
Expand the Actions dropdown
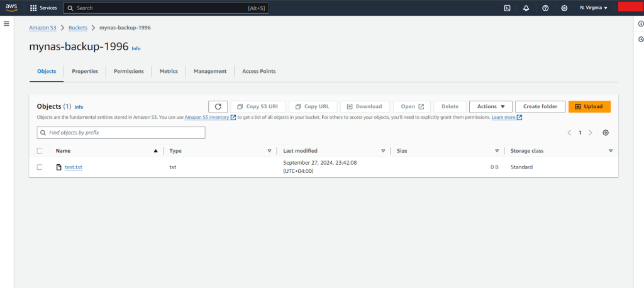coord(491,107)
